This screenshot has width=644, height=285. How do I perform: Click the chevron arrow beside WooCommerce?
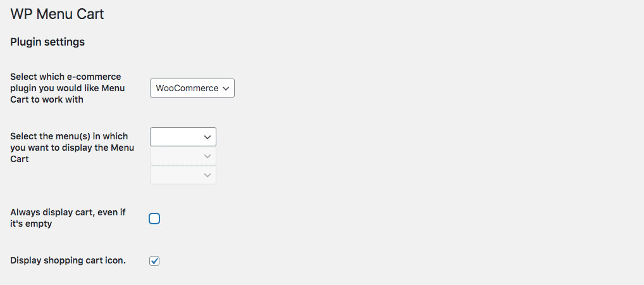227,89
